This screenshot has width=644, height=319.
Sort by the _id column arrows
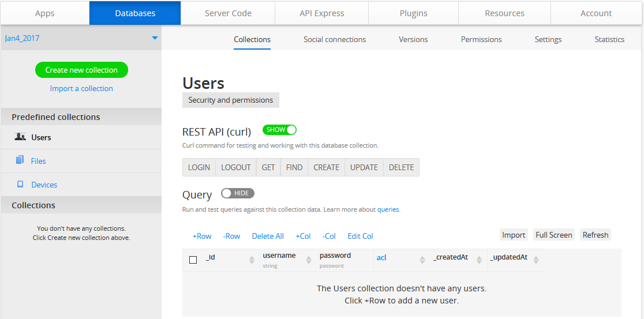[x=252, y=260]
